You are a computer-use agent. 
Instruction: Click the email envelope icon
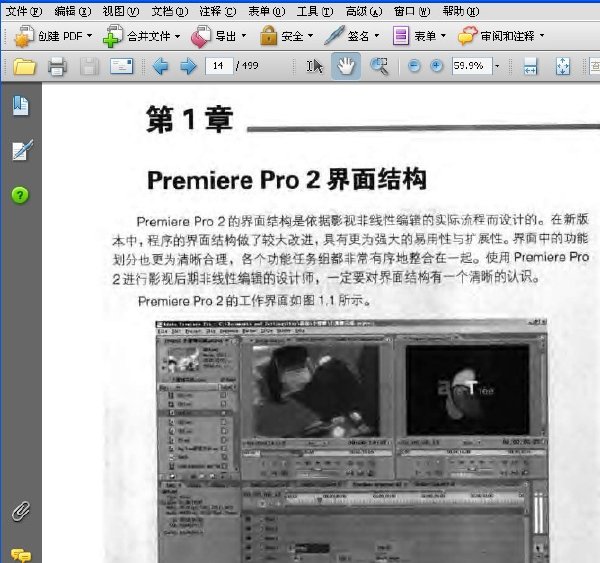click(122, 66)
